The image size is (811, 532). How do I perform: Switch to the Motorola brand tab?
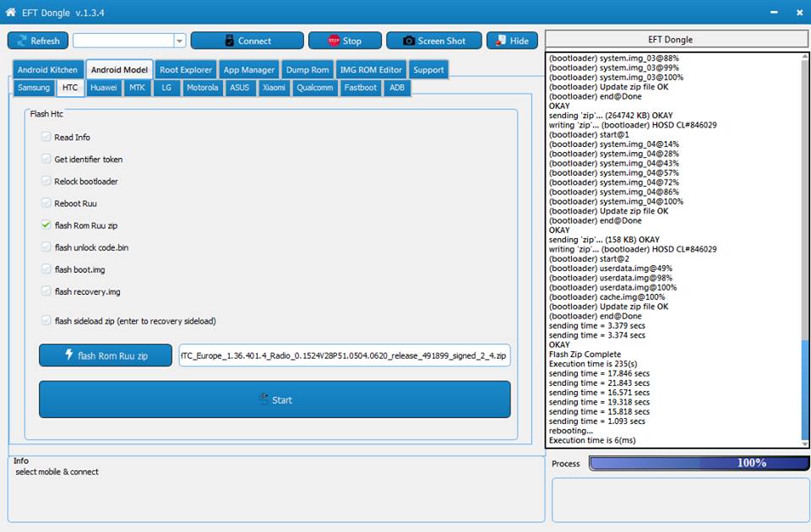click(x=202, y=87)
